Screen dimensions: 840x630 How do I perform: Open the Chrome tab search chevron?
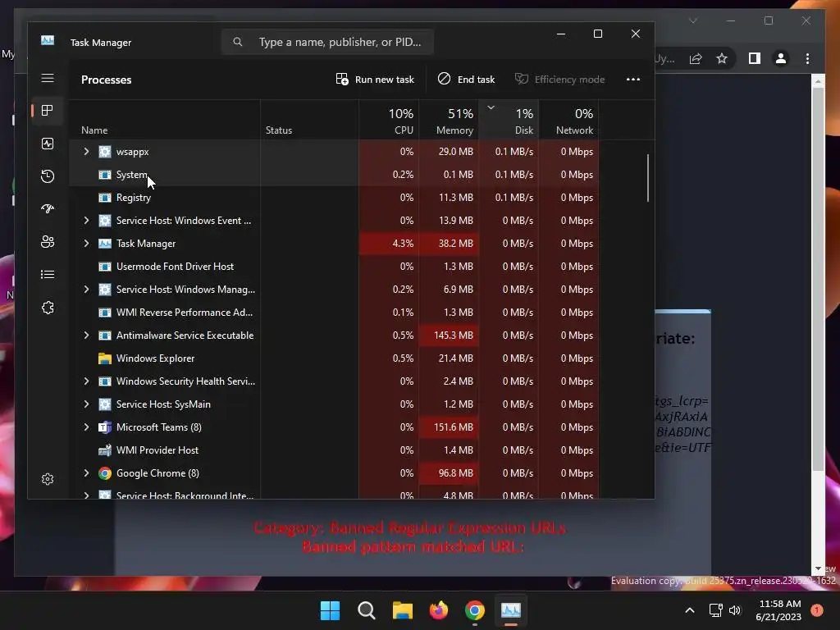[693, 21]
